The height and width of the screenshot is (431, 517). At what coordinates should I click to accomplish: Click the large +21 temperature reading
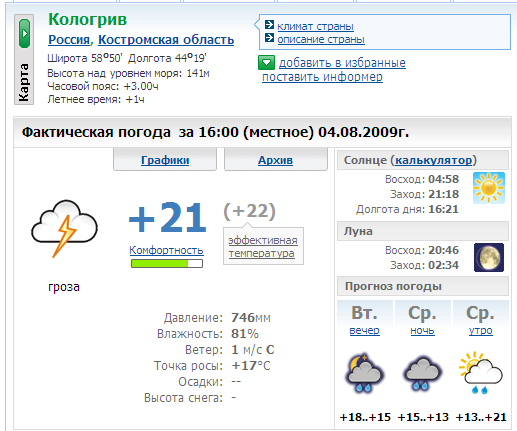click(167, 218)
